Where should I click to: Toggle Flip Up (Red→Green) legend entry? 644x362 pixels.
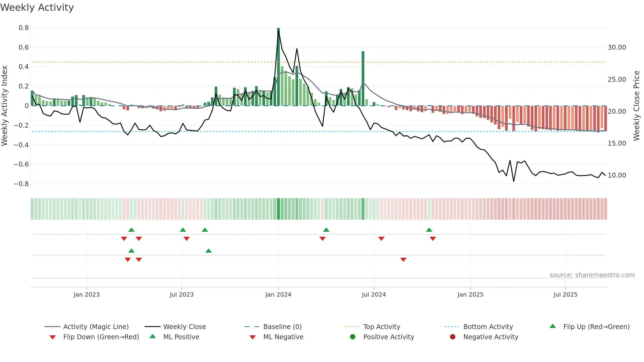click(x=590, y=327)
